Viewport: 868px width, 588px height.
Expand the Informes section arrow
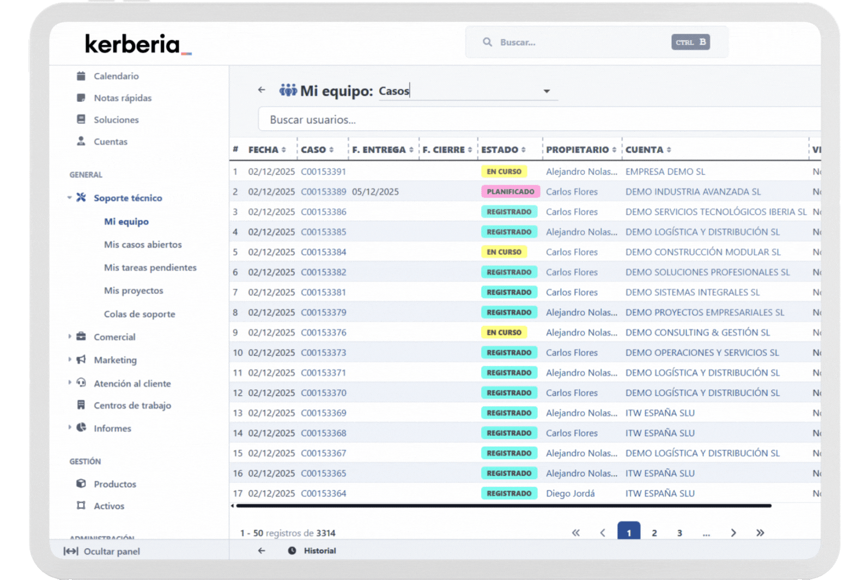(69, 427)
